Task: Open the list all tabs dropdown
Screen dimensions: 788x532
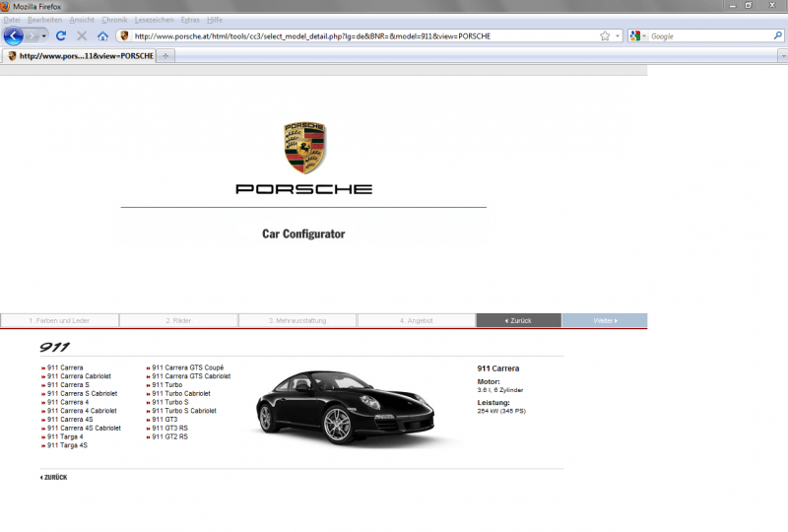Action: coord(783,56)
